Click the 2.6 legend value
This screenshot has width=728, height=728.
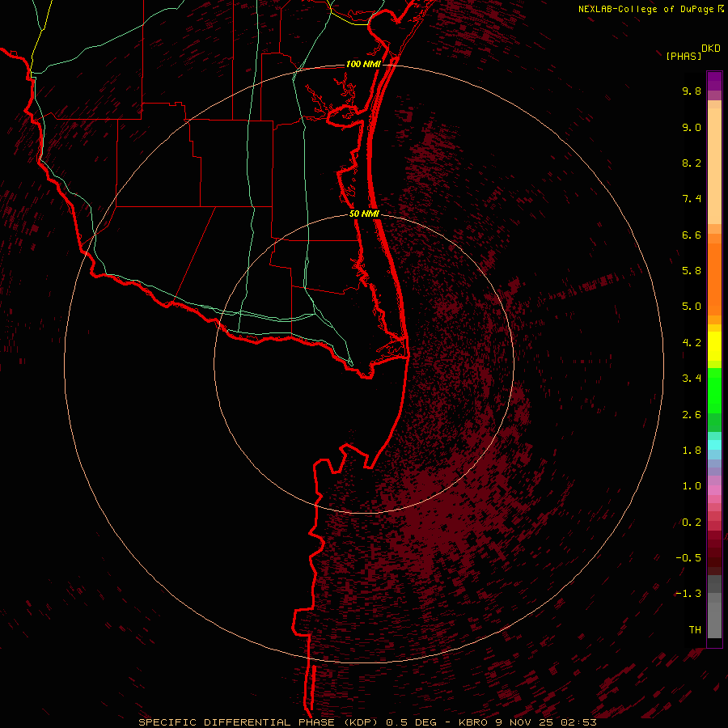tap(692, 415)
